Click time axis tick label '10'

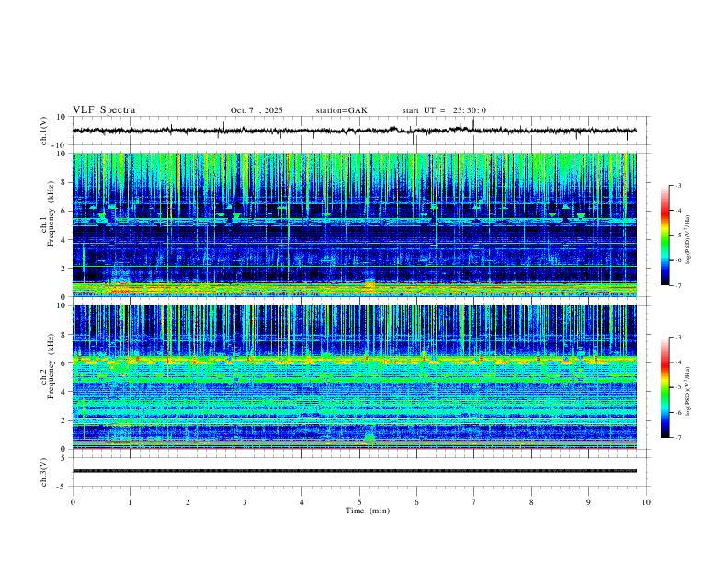click(x=646, y=502)
